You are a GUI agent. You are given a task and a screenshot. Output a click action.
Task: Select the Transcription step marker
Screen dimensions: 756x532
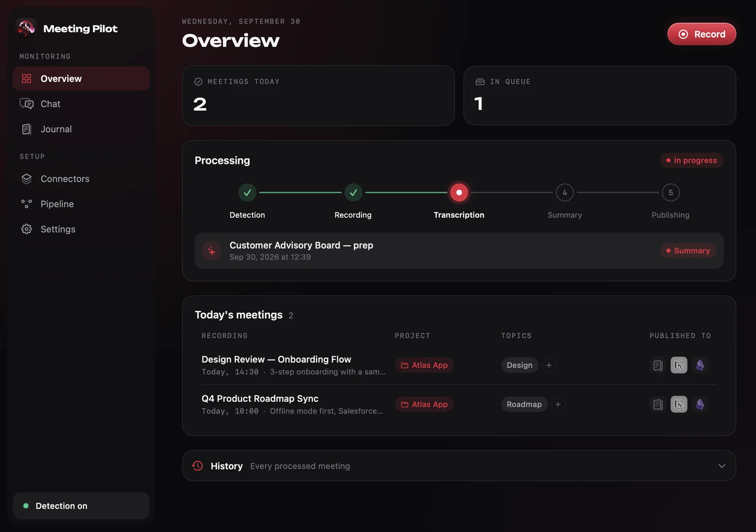[x=459, y=192]
